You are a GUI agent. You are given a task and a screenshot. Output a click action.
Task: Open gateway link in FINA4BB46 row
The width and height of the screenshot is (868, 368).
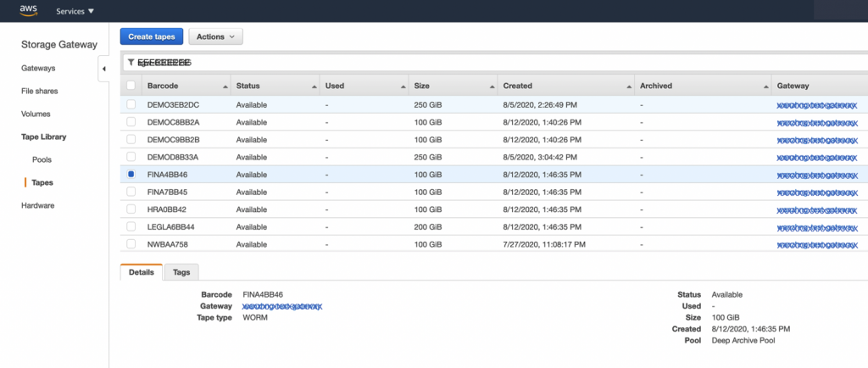pyautogui.click(x=817, y=175)
